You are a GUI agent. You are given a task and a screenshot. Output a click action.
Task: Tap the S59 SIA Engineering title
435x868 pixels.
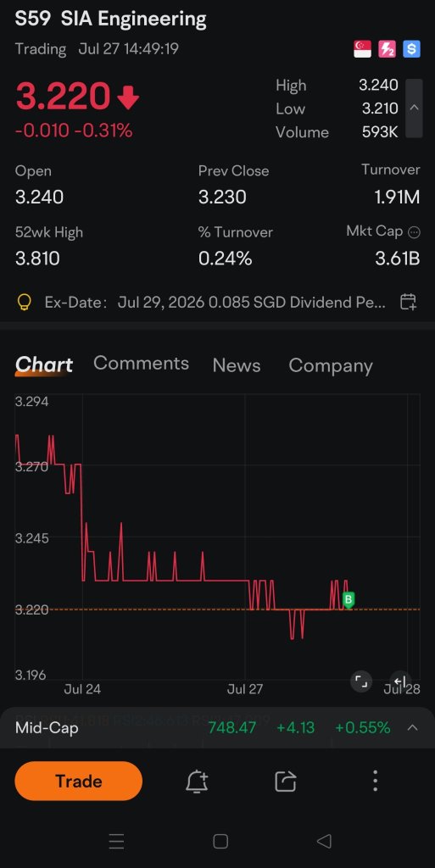coord(111,19)
